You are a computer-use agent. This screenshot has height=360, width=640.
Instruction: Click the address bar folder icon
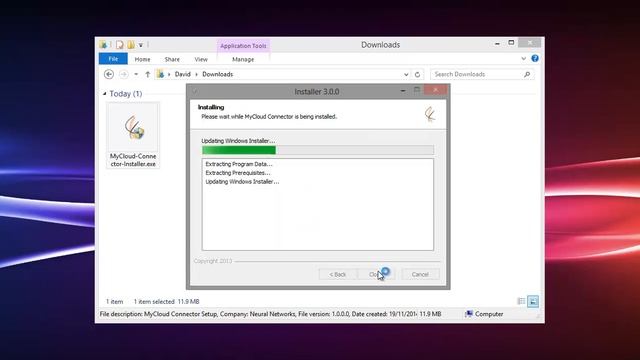[x=160, y=74]
